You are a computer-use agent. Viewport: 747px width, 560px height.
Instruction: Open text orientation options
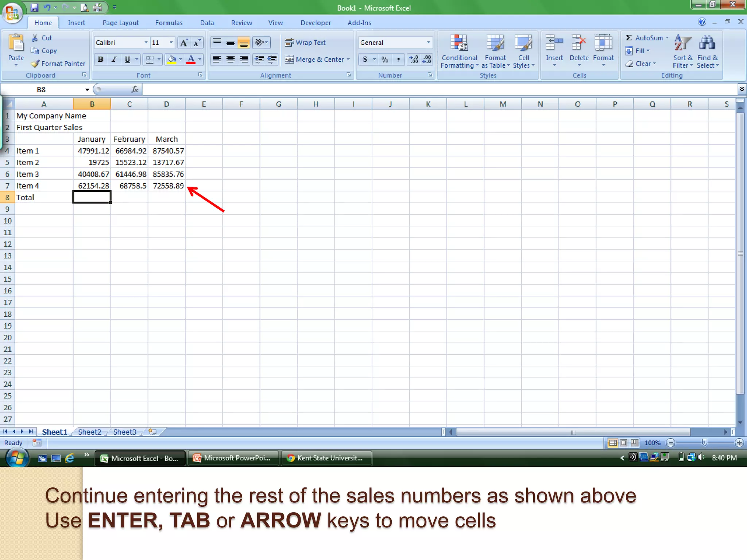(x=262, y=43)
